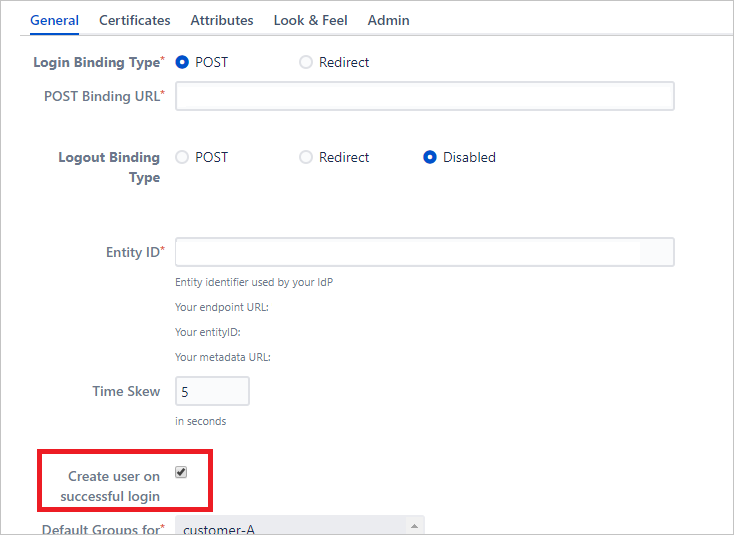
Task: Select POST for Login Binding Type
Action: [182, 62]
